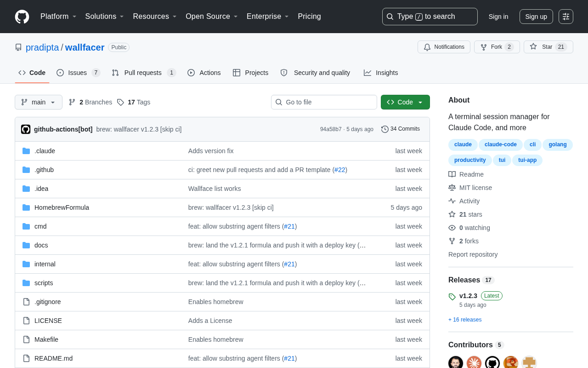Open the 34 Commits history link
588x368 pixels.
point(401,129)
